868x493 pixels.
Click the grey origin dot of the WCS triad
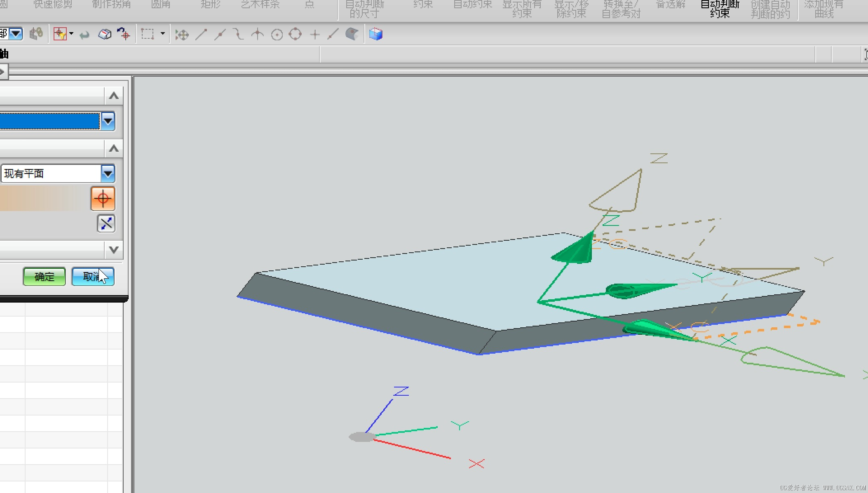pos(362,437)
